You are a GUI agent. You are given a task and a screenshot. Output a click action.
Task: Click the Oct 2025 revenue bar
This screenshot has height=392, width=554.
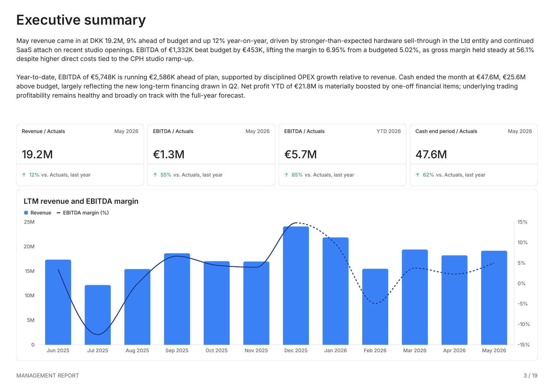point(217,303)
